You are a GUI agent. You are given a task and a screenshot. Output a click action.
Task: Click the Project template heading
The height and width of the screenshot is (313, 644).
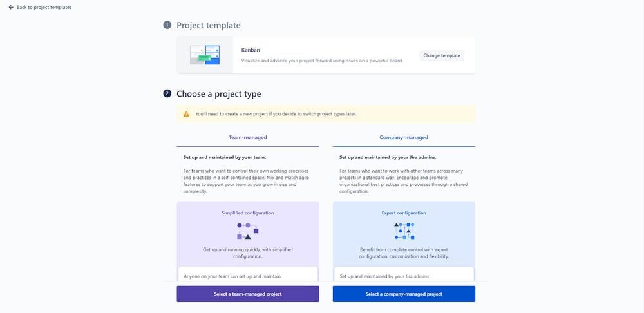209,25
